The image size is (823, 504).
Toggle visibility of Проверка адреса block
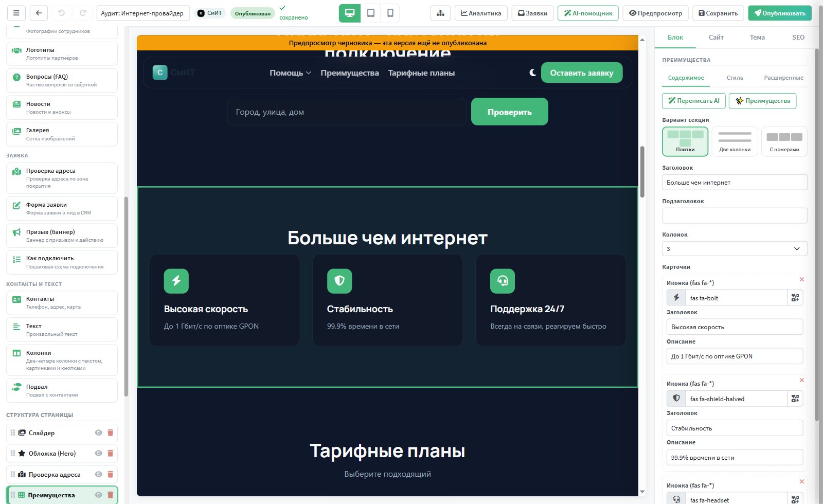click(98, 475)
